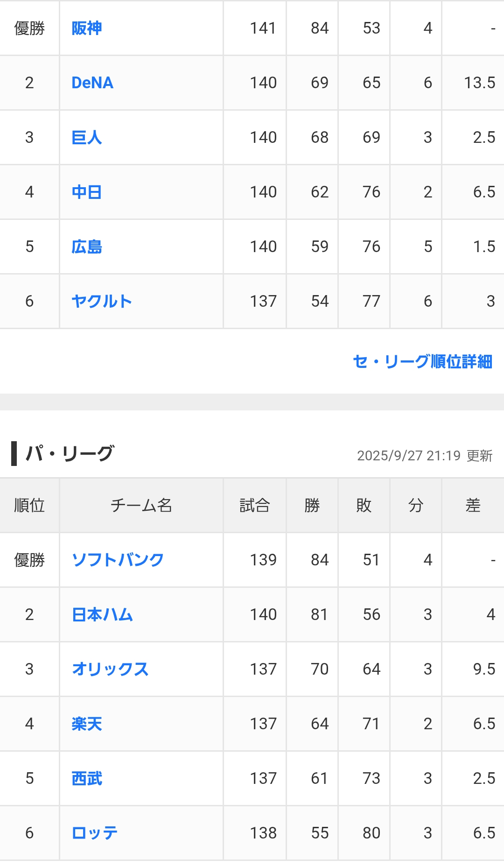Image resolution: width=504 pixels, height=867 pixels.
Task: Select the 巨人 team link
Action: click(x=87, y=137)
